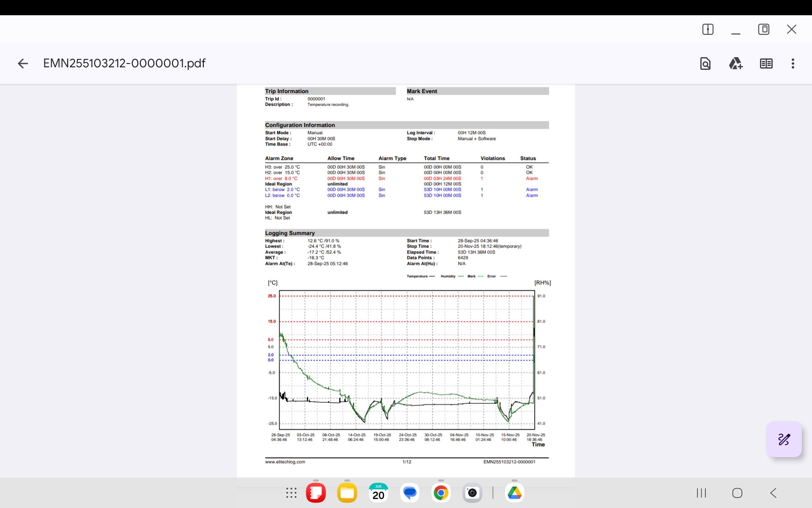
Task: Open find in document search icon
Action: pyautogui.click(x=705, y=63)
